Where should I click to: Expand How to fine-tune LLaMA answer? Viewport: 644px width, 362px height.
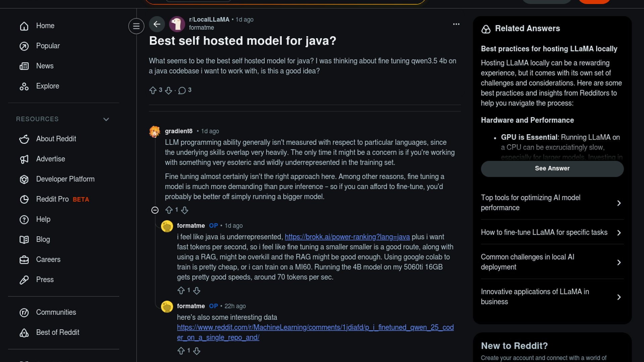click(x=552, y=233)
